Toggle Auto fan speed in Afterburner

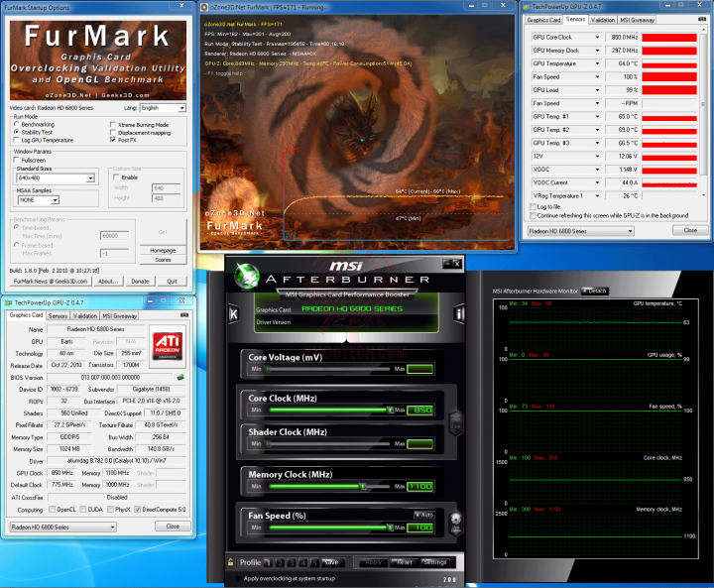tap(424, 515)
